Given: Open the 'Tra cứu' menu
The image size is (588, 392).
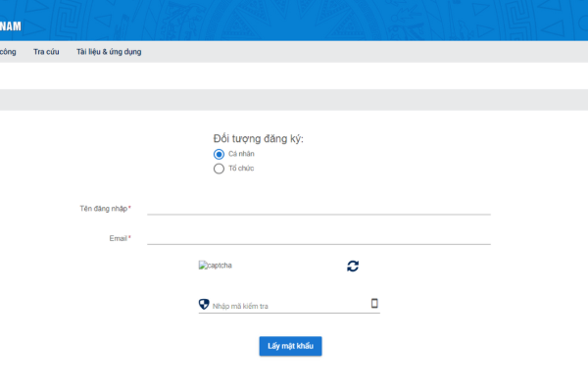Looking at the screenshot, I should 46,52.
